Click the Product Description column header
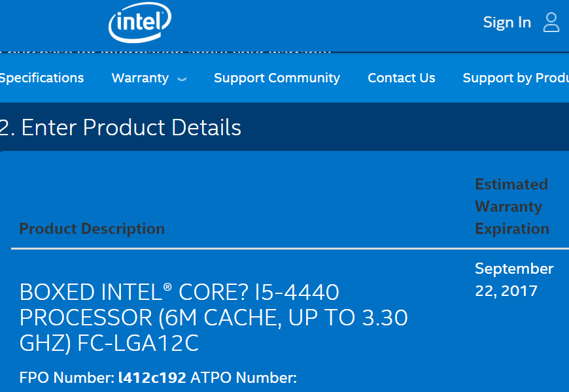The height and width of the screenshot is (392, 569). coord(92,229)
